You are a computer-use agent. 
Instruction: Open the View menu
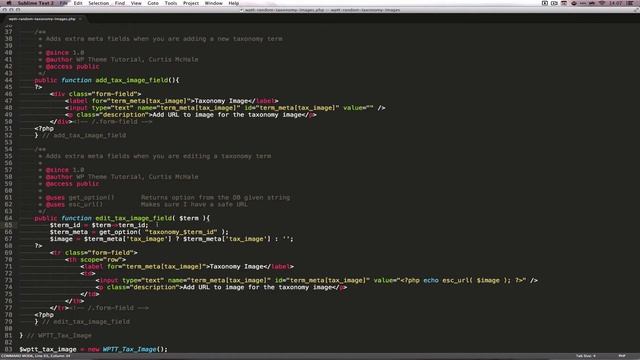136,3
